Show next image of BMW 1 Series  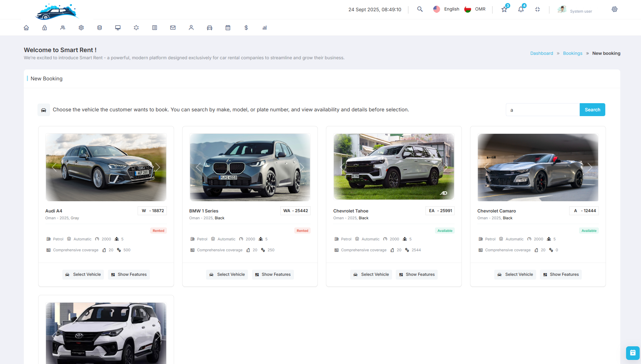[x=301, y=167]
